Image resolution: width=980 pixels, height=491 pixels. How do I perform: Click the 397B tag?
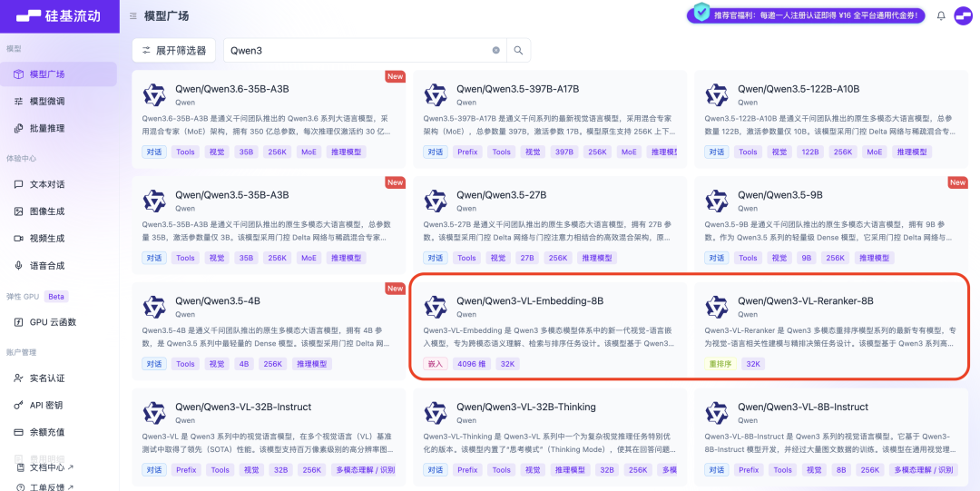tap(564, 152)
